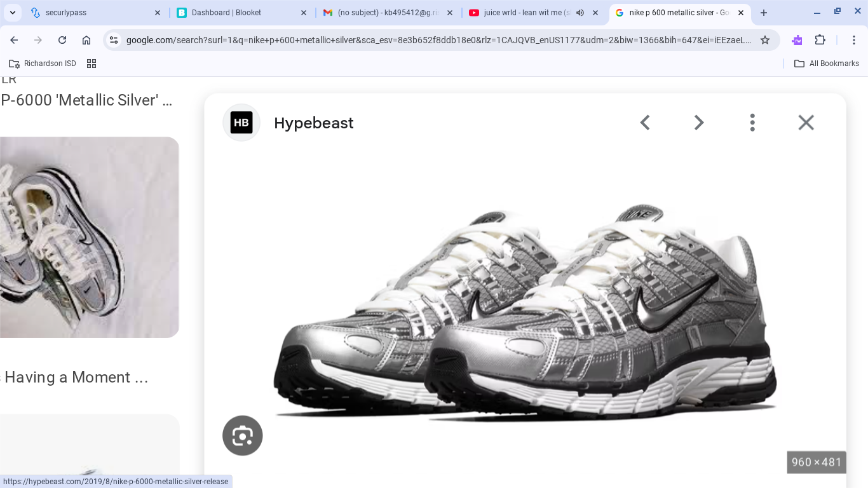Go to previous image with left chevron
Viewport: 868px width, 488px height.
click(645, 123)
